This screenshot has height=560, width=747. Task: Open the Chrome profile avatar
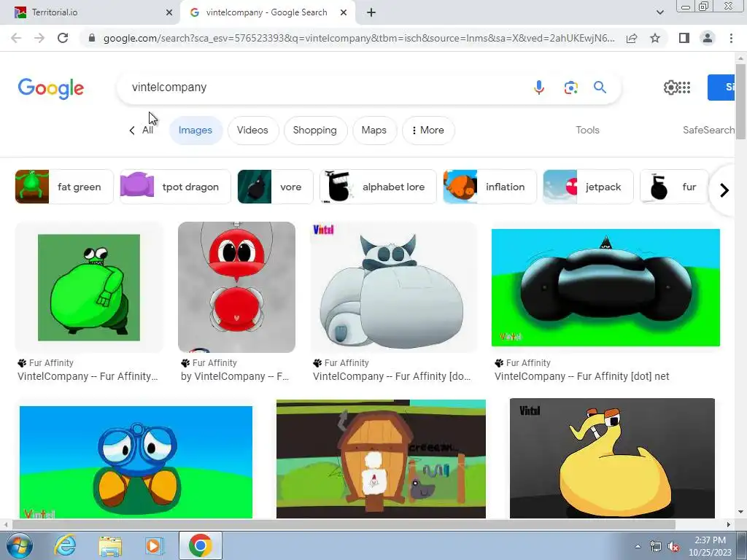(x=708, y=38)
